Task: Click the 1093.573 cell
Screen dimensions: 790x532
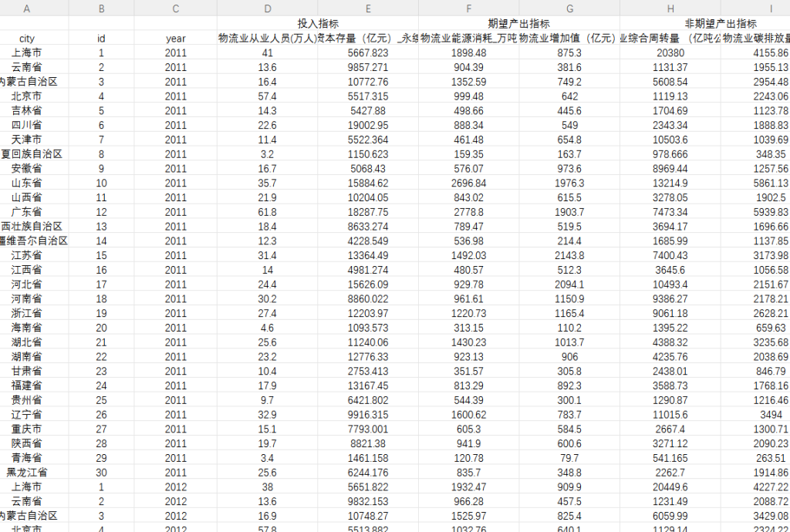Action: click(x=368, y=328)
